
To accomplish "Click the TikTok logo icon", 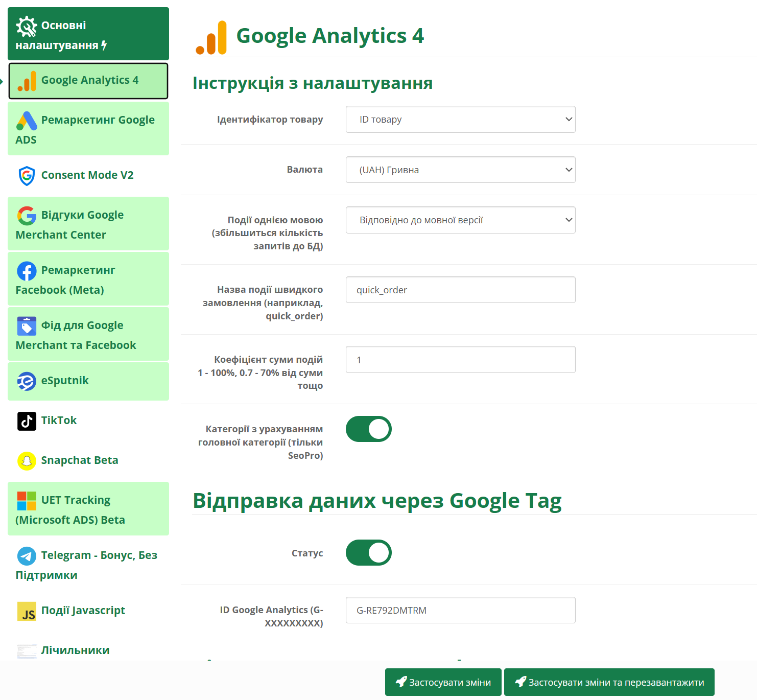I will (x=27, y=421).
